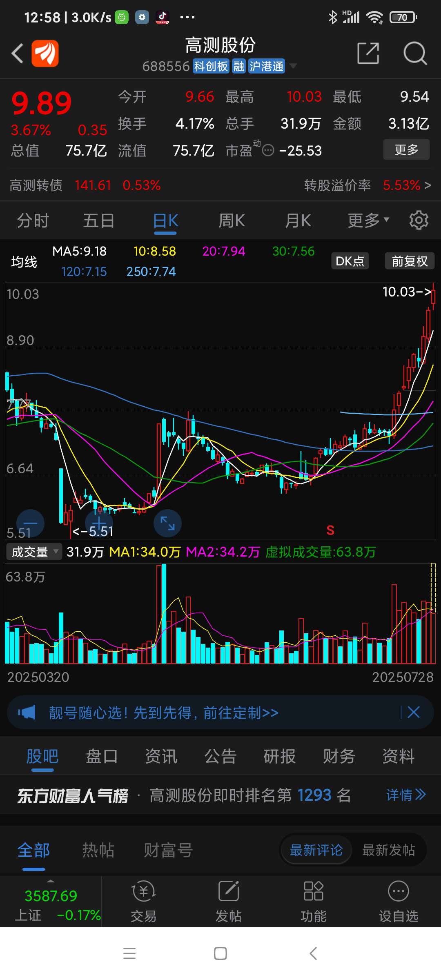Viewport: 441px width, 980px height.
Task: Tap banner link 靓号随心选 前往定制
Action: point(164,713)
